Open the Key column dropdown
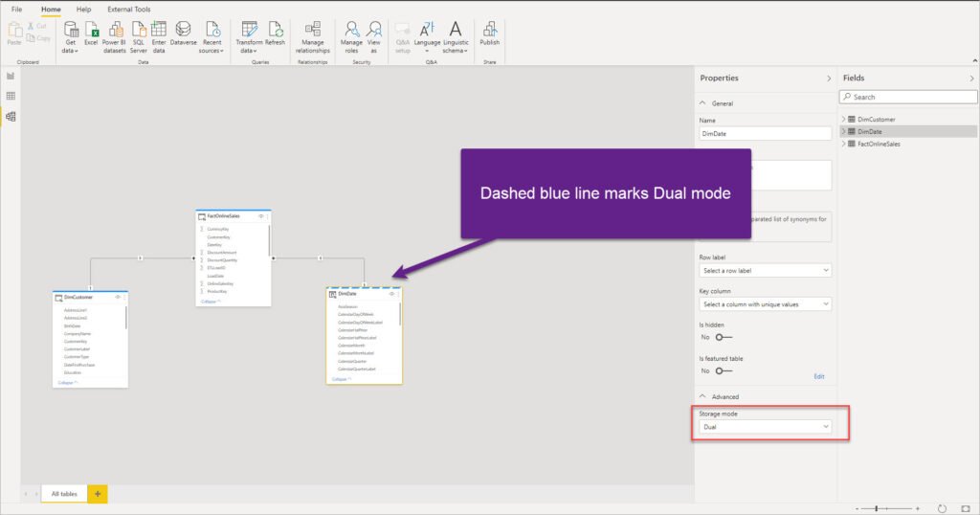The image size is (980, 515). (x=766, y=304)
